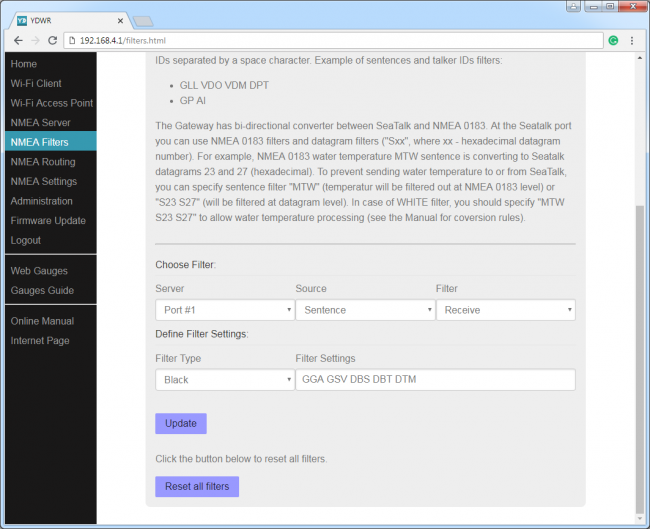650x529 pixels.
Task: Click the green extension icon in address bar
Action: (x=613, y=40)
